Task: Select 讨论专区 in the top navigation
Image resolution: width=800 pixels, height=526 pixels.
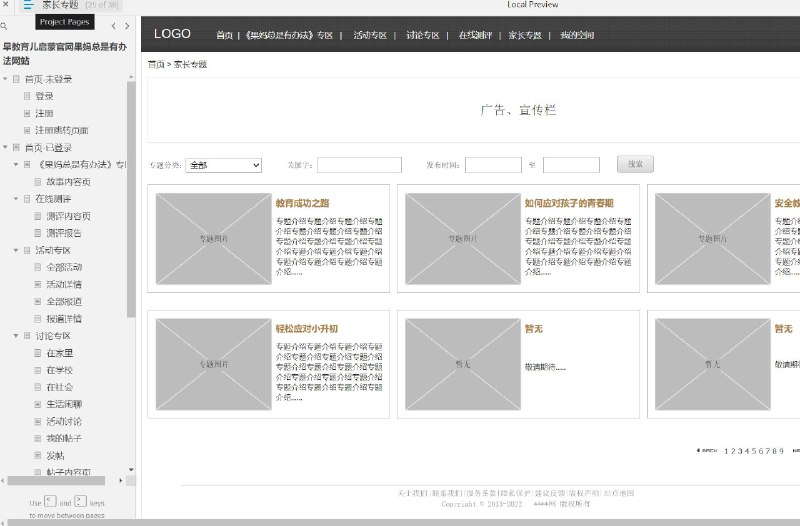Action: (x=422, y=35)
